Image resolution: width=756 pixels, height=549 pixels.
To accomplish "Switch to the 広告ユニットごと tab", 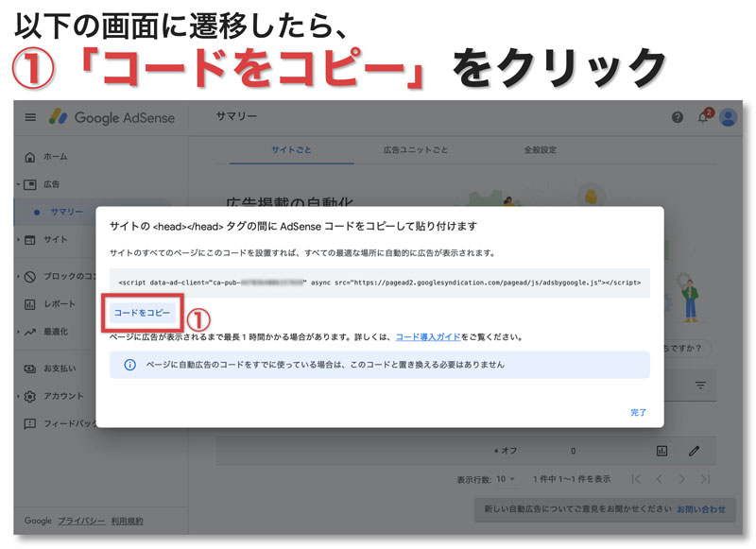I will [x=416, y=150].
